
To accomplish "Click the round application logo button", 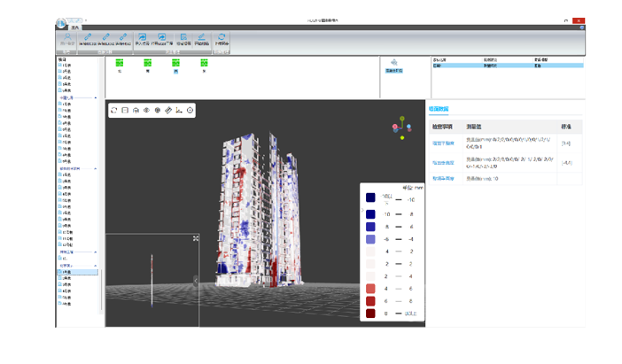I will point(60,23).
